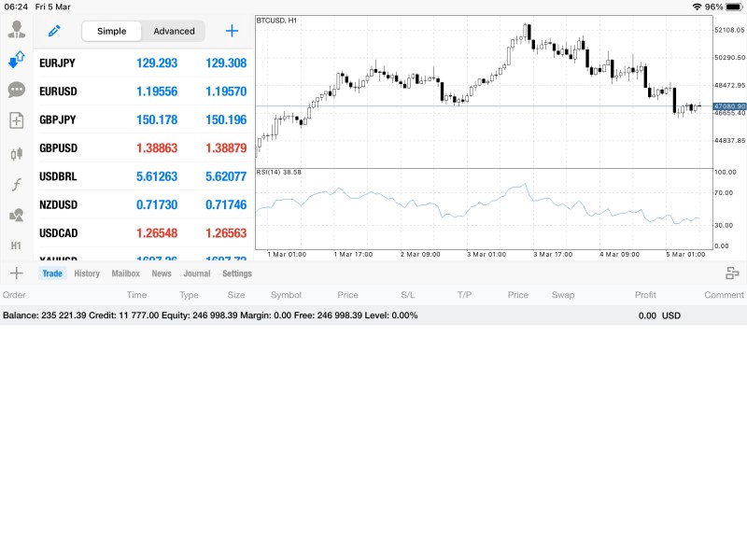
Task: Select the NZDUSD symbol row
Action: [144, 204]
